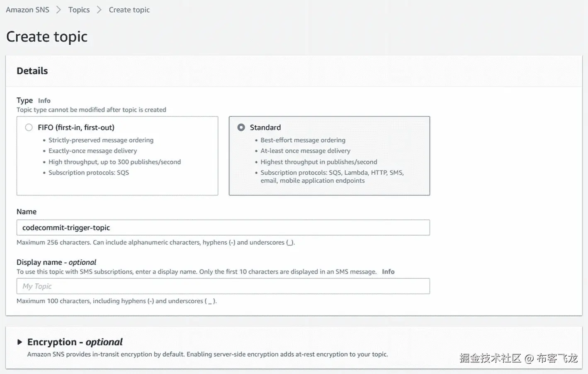This screenshot has height=374, width=588.
Task: Click the Standard option label text
Action: (265, 127)
